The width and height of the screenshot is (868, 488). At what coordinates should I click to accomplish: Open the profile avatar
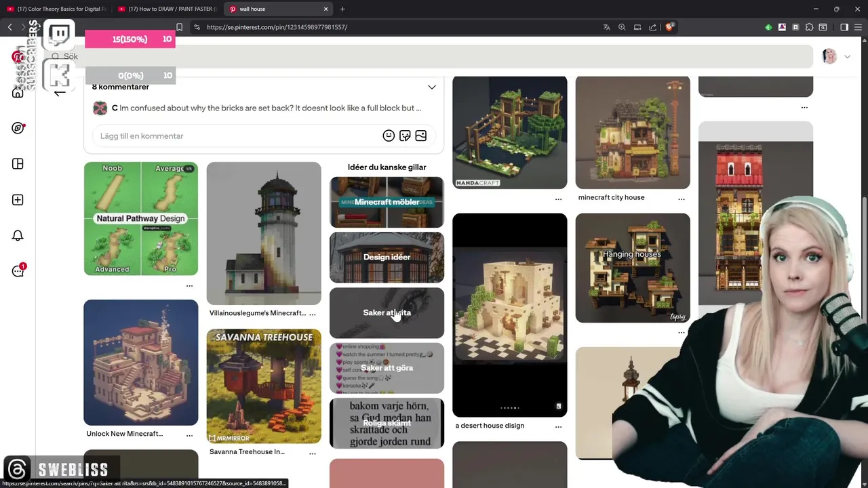pyautogui.click(x=829, y=56)
